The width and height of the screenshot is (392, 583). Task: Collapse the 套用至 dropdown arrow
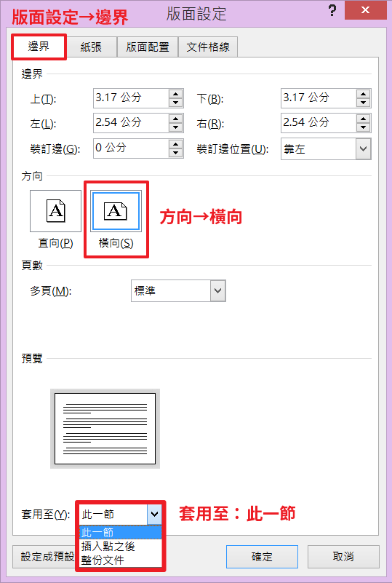(x=155, y=514)
